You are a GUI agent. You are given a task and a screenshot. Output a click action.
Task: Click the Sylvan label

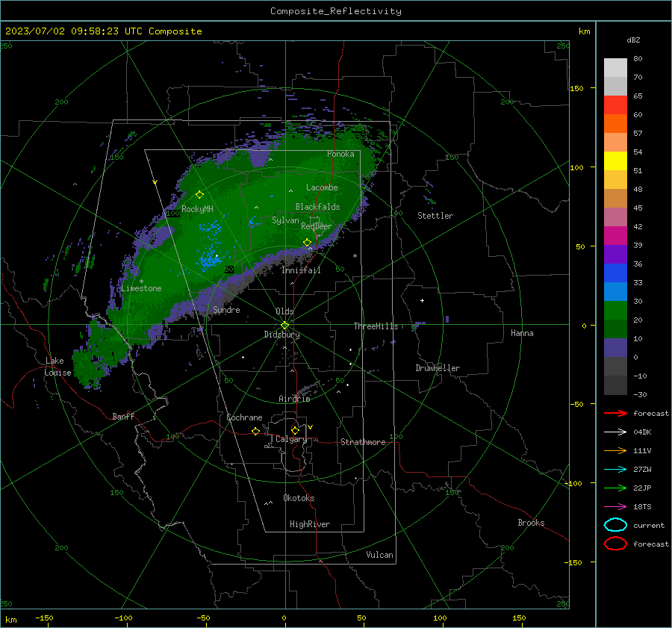285,220
